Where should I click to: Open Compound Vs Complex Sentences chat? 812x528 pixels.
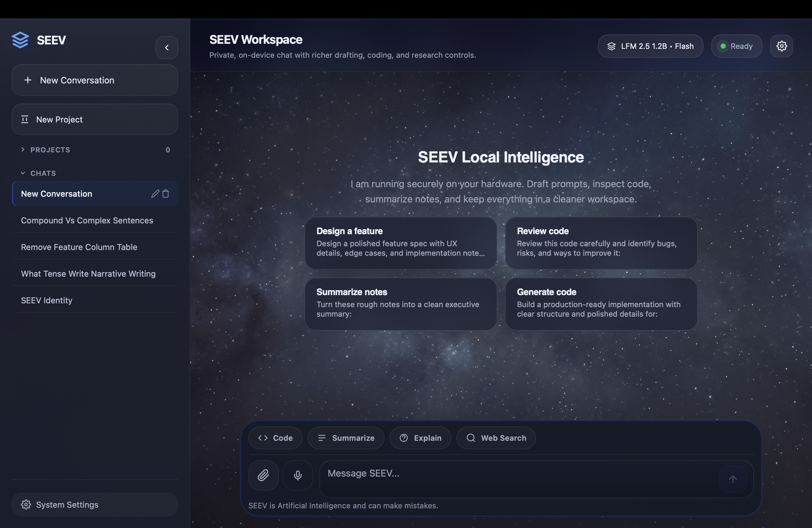tap(95, 221)
